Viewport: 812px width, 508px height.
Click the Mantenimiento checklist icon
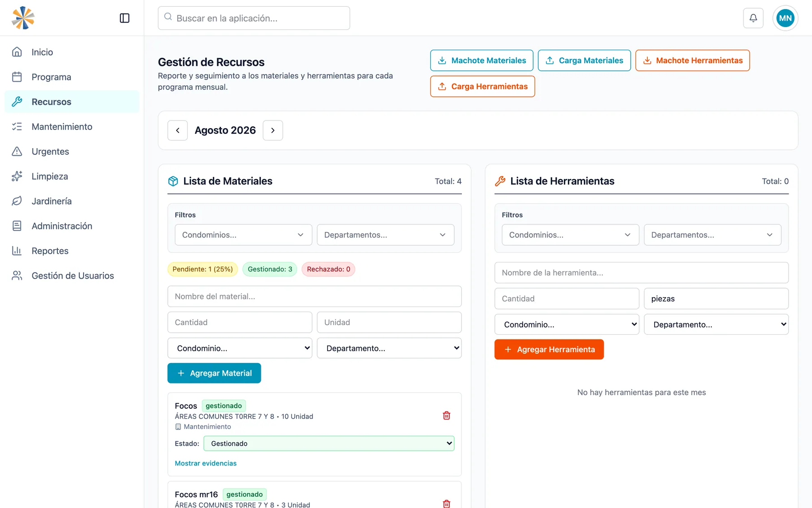point(17,126)
